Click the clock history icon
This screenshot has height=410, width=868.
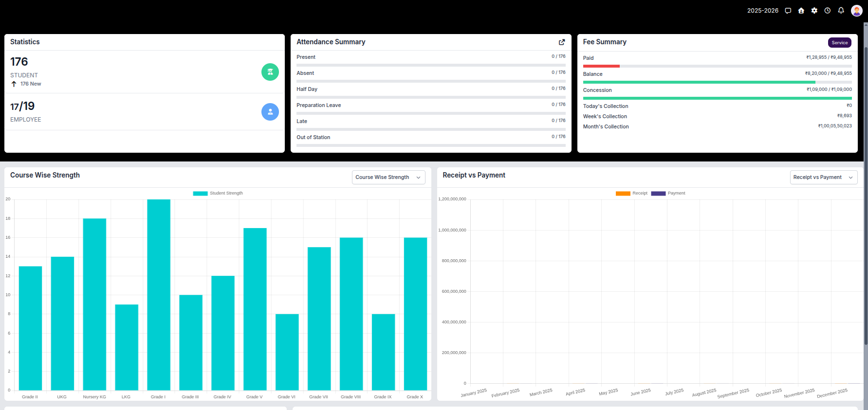point(827,11)
